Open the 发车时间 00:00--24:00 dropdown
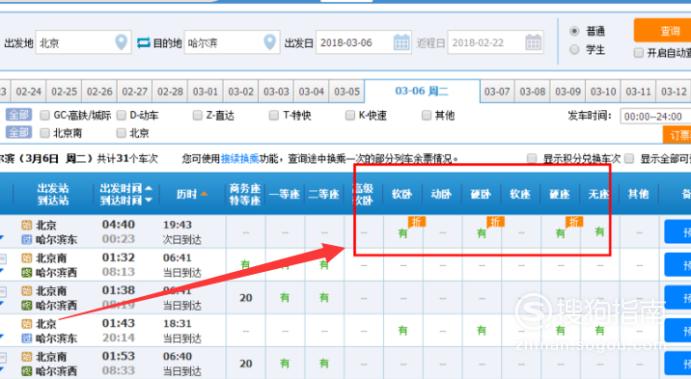This screenshot has height=379, width=691. click(655, 116)
